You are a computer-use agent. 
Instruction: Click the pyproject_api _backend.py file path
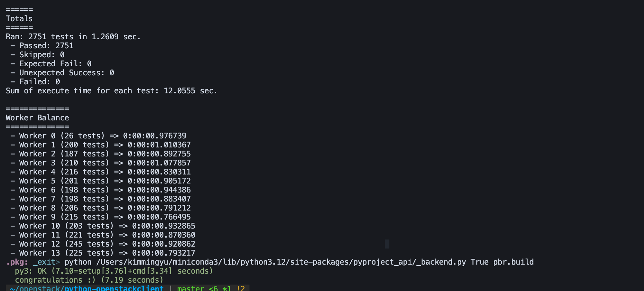pos(281,262)
